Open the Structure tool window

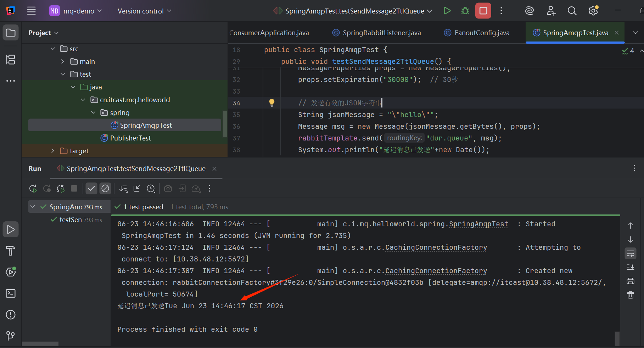pos(11,60)
